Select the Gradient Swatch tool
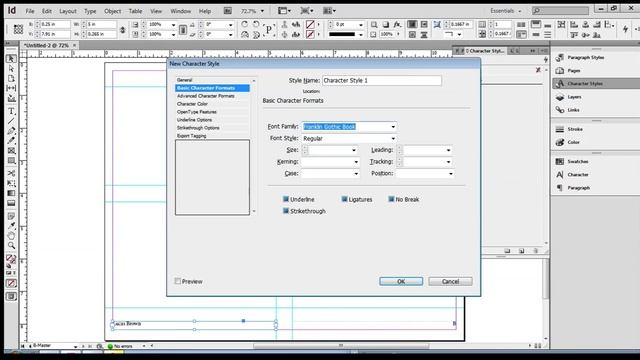640x360 pixels. pyautogui.click(x=11, y=193)
